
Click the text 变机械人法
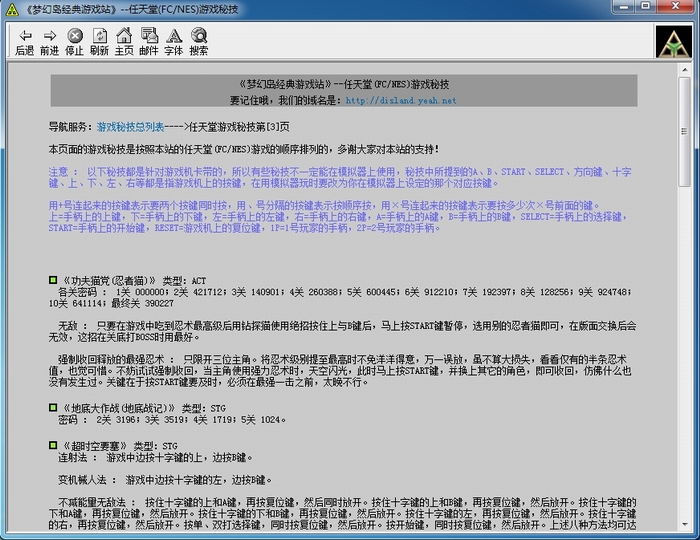pos(82,480)
